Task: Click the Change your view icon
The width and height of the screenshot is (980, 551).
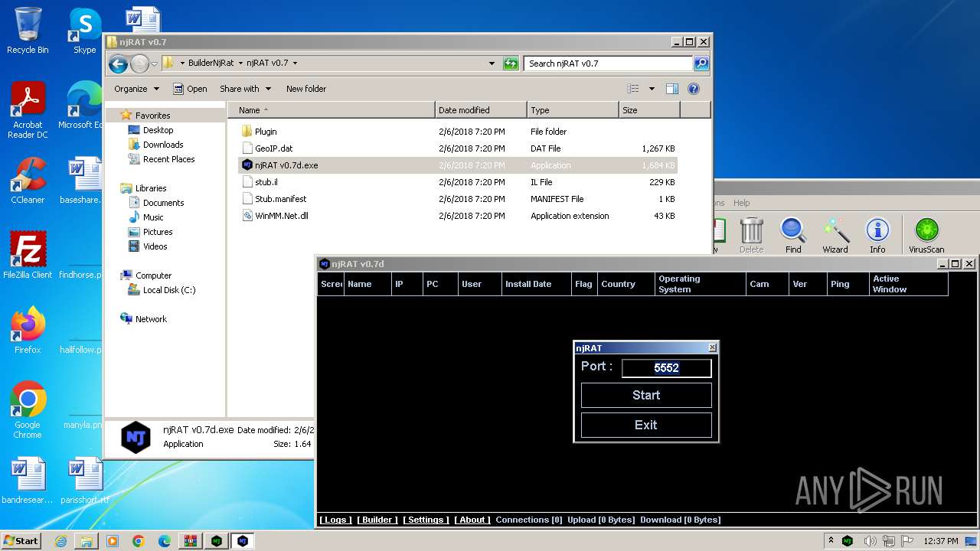Action: 633,89
